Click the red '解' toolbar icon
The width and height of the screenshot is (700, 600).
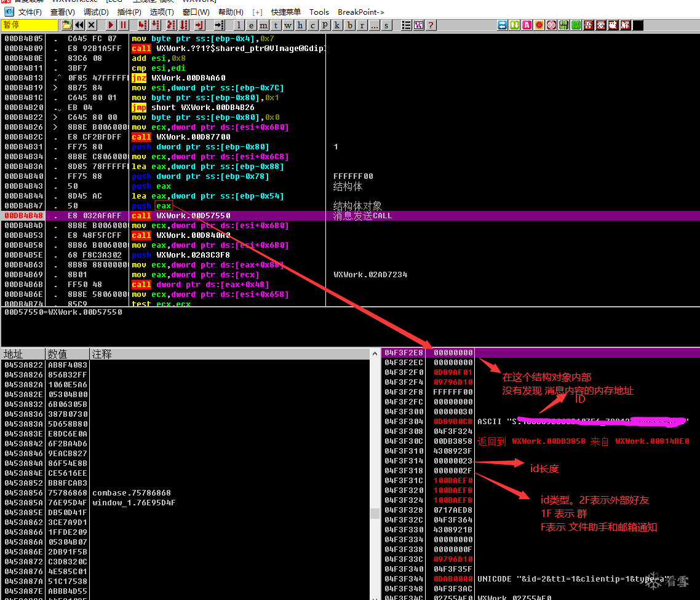(626, 25)
